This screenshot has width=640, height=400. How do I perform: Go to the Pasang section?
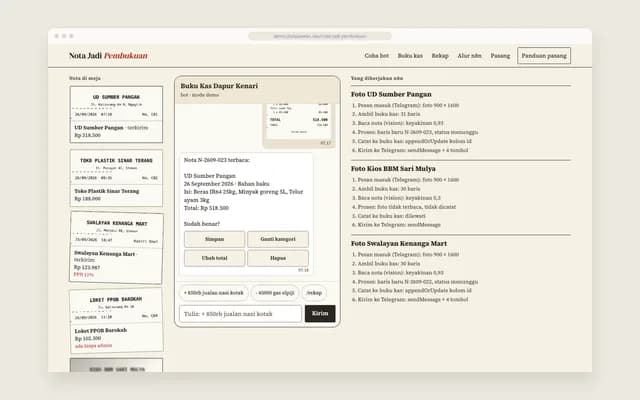[x=500, y=56]
